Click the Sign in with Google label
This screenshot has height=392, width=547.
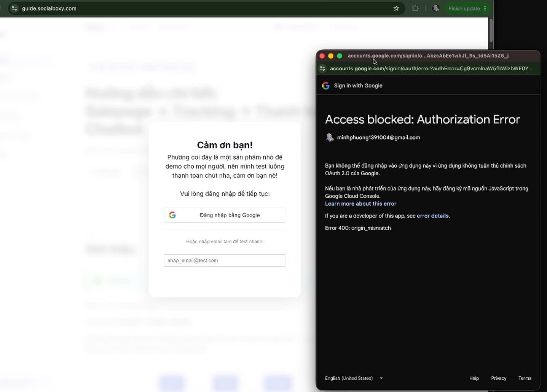358,86
